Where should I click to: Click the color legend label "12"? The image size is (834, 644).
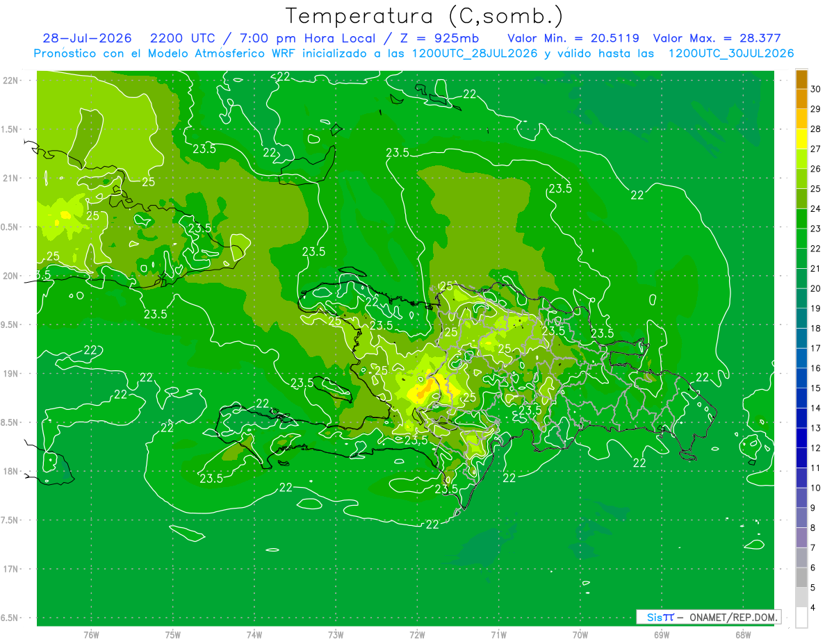coord(816,448)
